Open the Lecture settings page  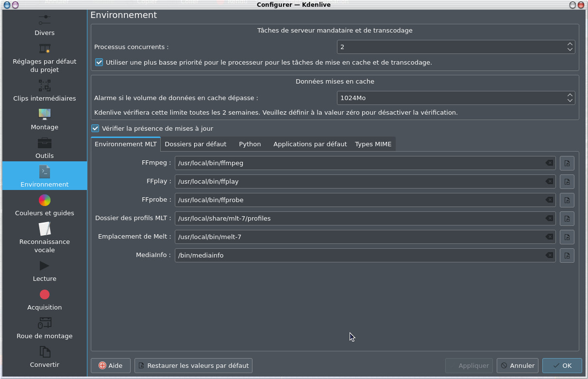point(45,271)
